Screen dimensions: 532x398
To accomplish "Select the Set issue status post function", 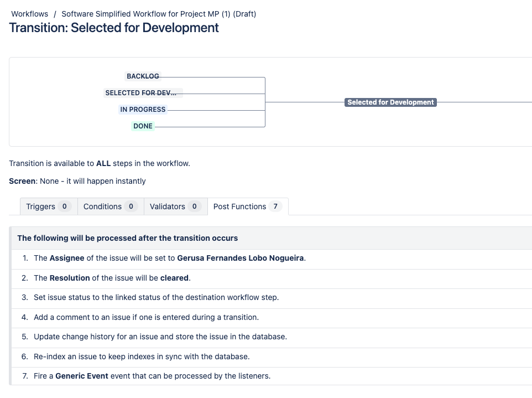I will click(272, 297).
